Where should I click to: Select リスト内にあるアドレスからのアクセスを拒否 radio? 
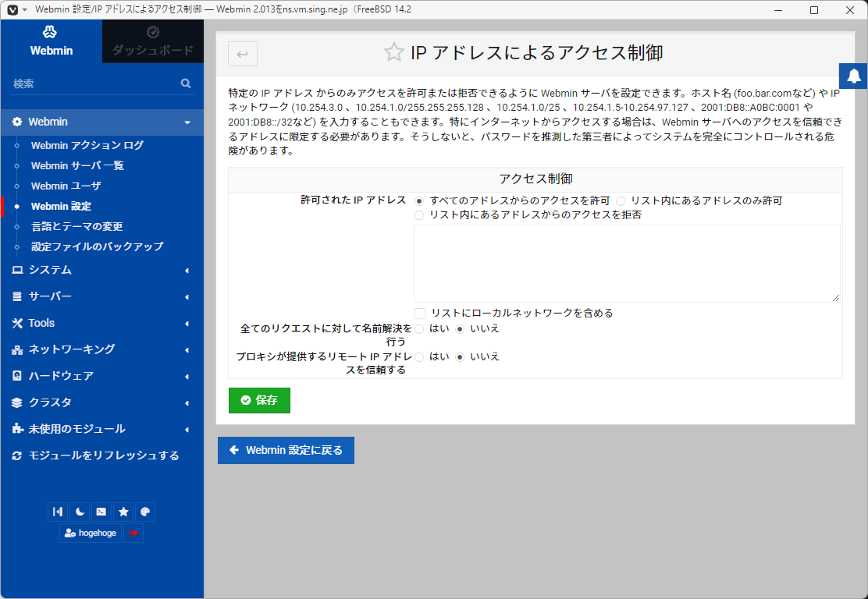click(419, 215)
